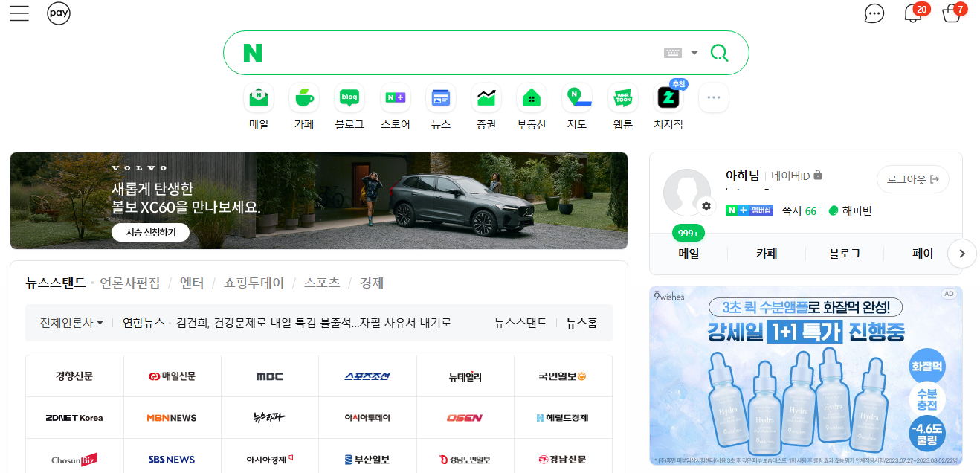The image size is (980, 473).
Task: Open shopping cart with 7 badge
Action: click(953, 13)
